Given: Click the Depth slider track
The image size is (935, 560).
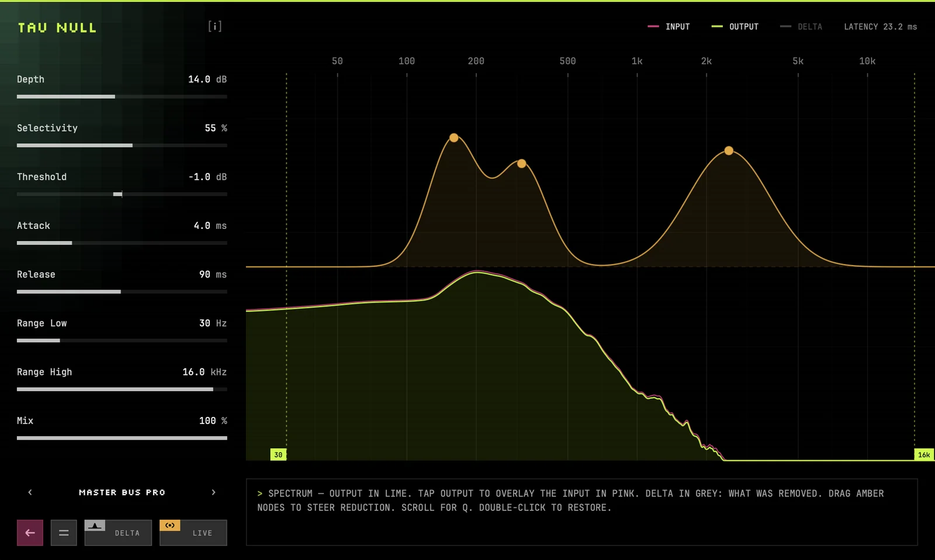Looking at the screenshot, I should click(x=122, y=96).
